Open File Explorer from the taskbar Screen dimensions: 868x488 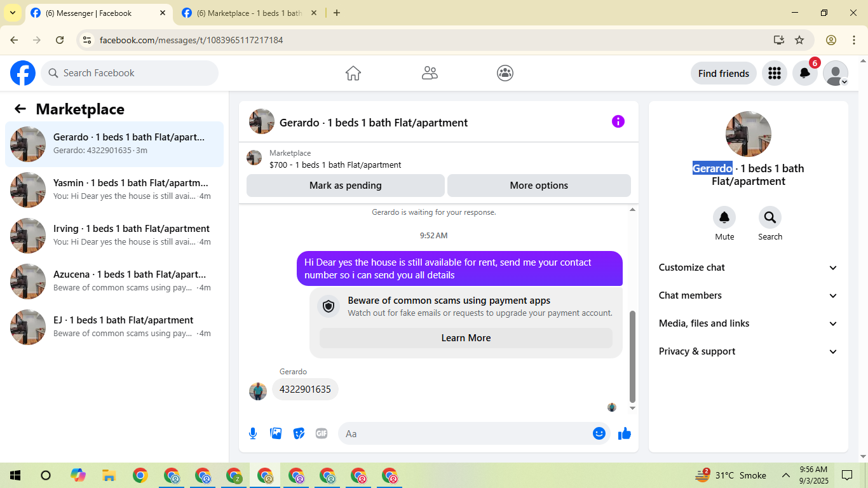tap(109, 475)
